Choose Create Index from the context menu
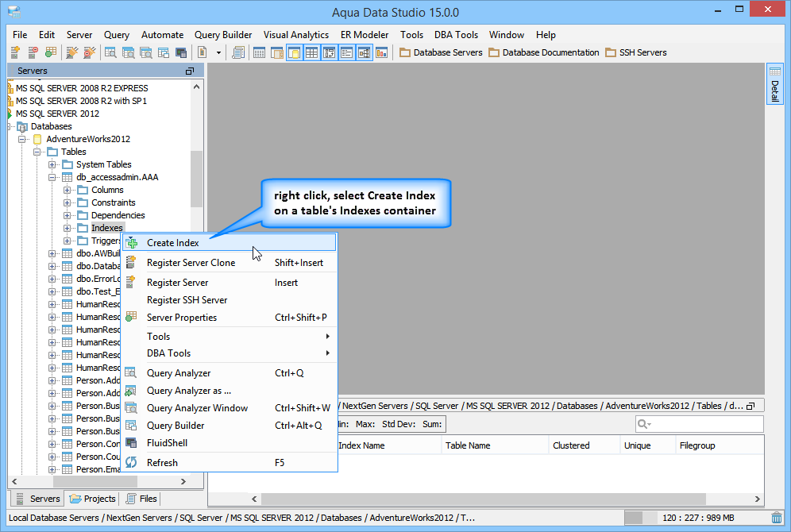 (x=230, y=242)
